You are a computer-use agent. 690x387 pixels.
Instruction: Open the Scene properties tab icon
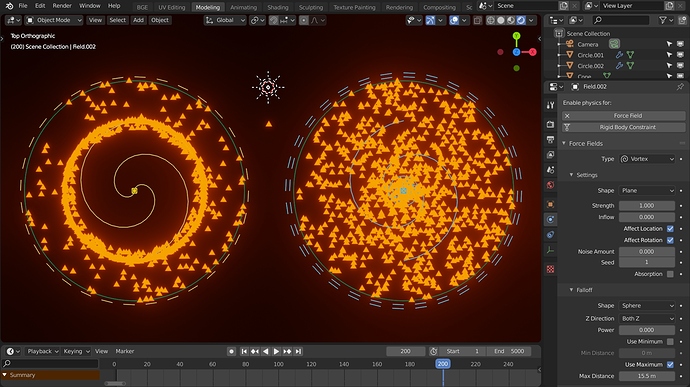click(x=550, y=170)
